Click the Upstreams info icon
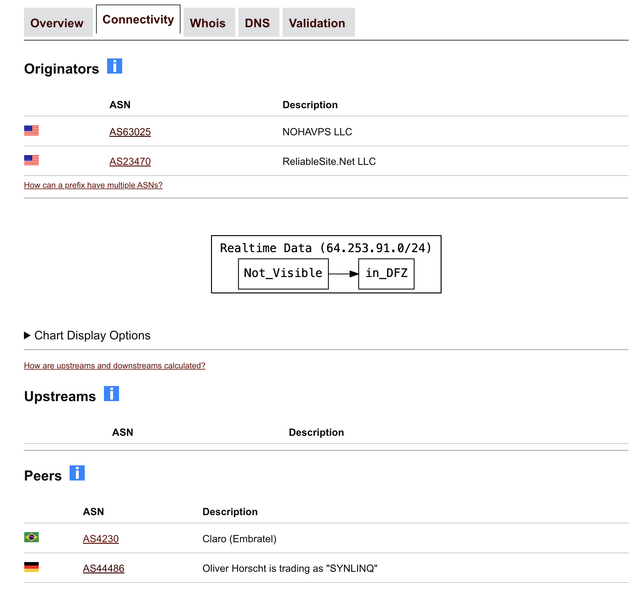This screenshot has height=595, width=640. coord(111,393)
